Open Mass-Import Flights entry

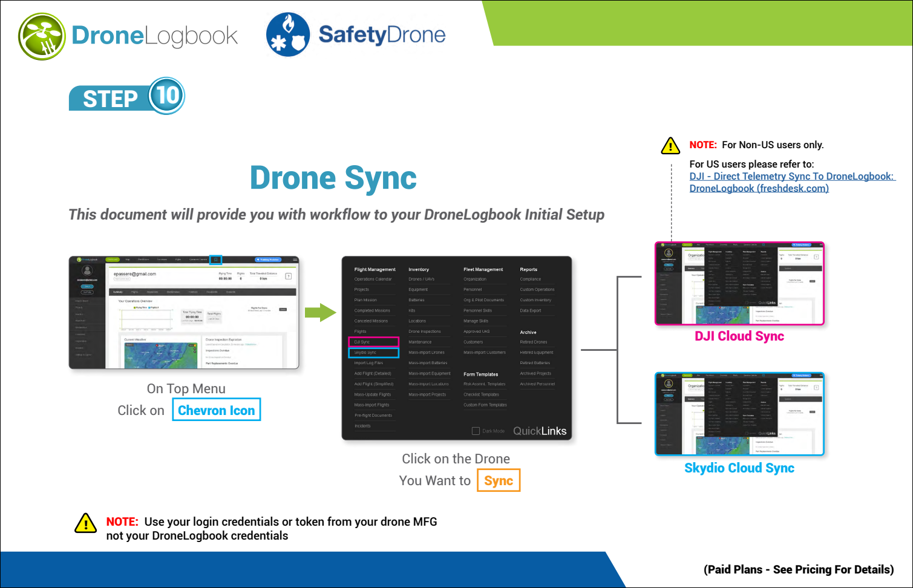(371, 405)
